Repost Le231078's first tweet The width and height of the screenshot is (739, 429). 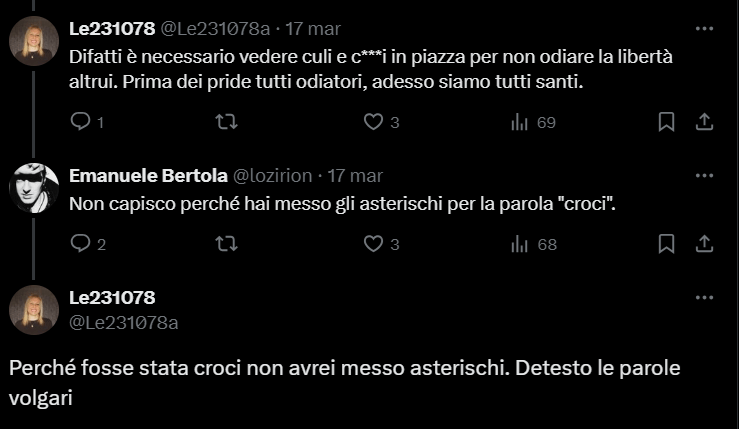(x=227, y=122)
